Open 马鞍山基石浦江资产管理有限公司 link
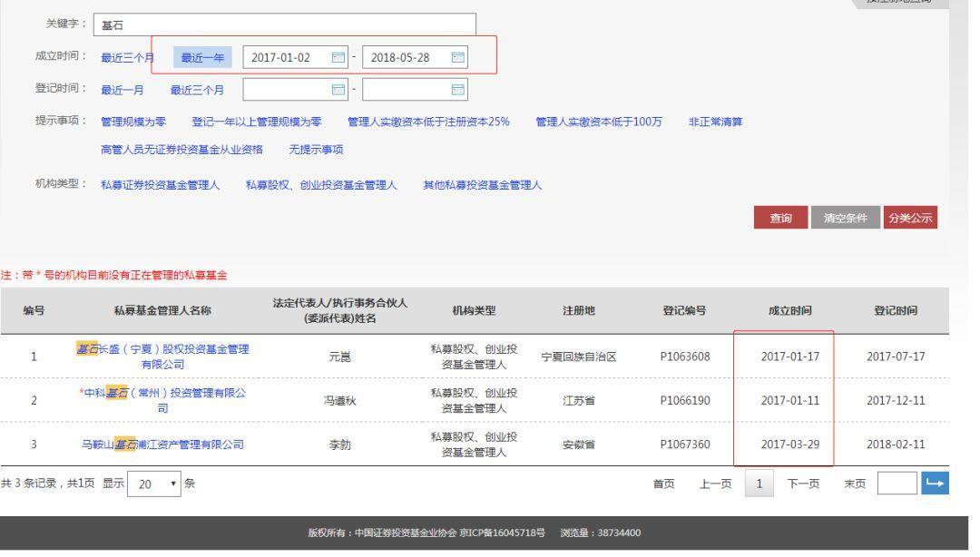This screenshot has height=557, width=980. (x=162, y=445)
